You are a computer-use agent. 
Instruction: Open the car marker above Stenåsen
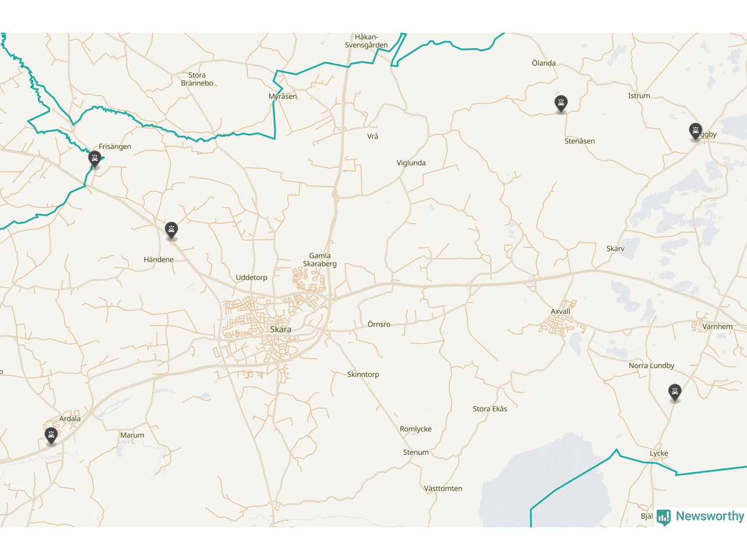(x=561, y=104)
